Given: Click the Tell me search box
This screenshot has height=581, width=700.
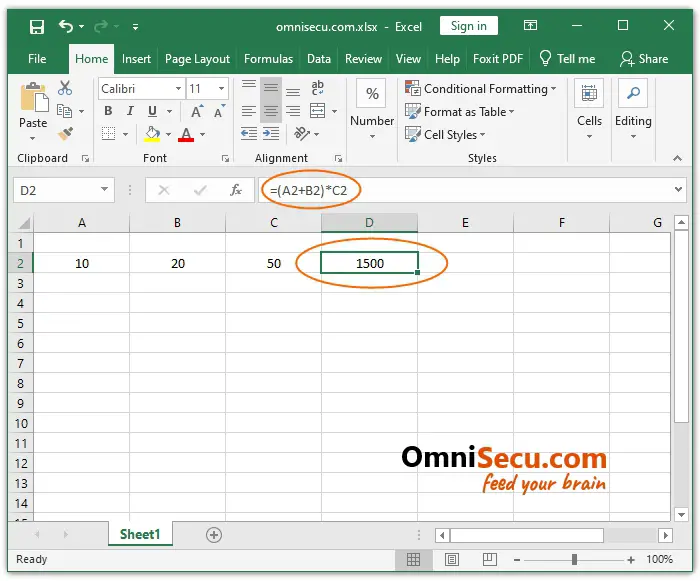Looking at the screenshot, I should [x=567, y=59].
